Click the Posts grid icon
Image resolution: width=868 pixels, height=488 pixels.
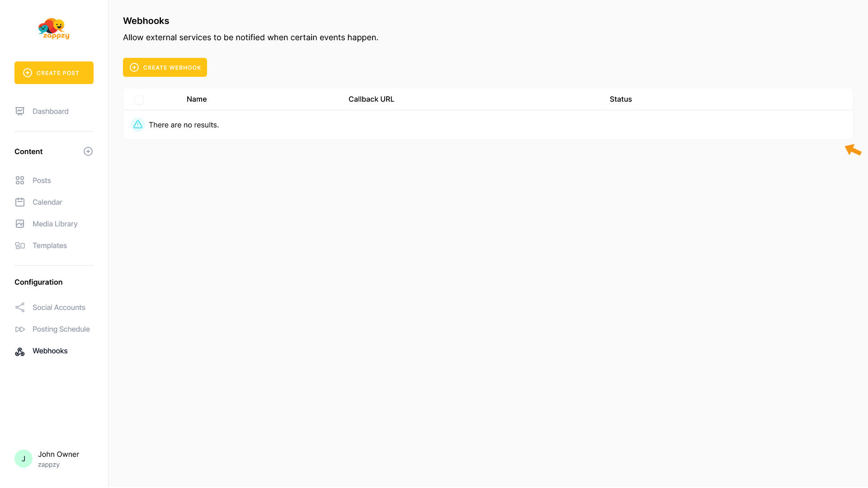point(20,180)
